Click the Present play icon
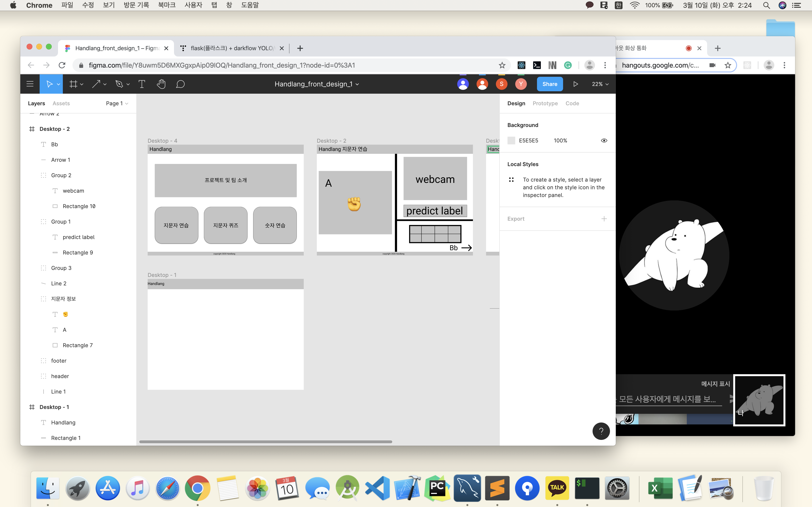The image size is (812, 507). point(575,84)
